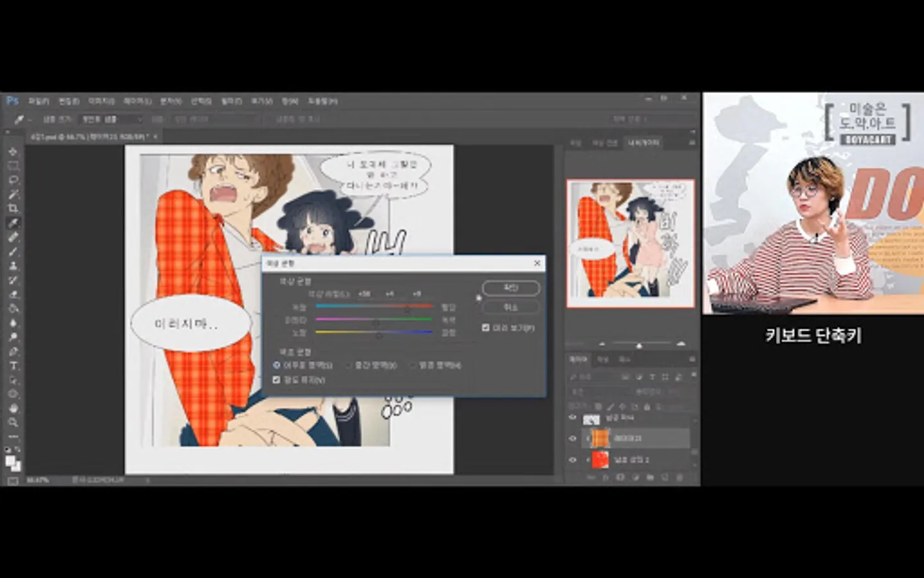Switch to the Paths tab
This screenshot has width=924, height=578.
(x=624, y=359)
